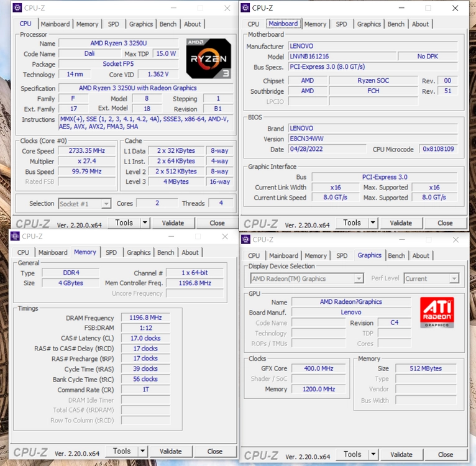Select Bench tab in the Mainboard window
The height and width of the screenshot is (466, 476).
[x=396, y=24]
